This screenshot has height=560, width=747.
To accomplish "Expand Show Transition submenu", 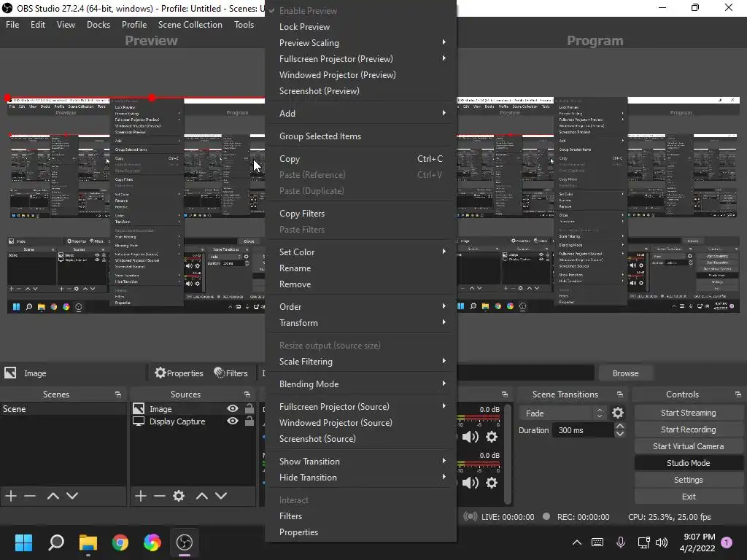I will click(360, 462).
